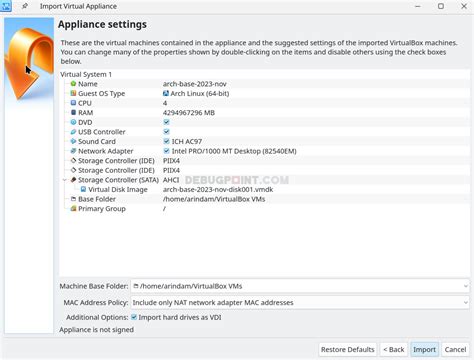This screenshot has width=474, height=360.
Task: Click the Restore Defaults button
Action: point(348,350)
